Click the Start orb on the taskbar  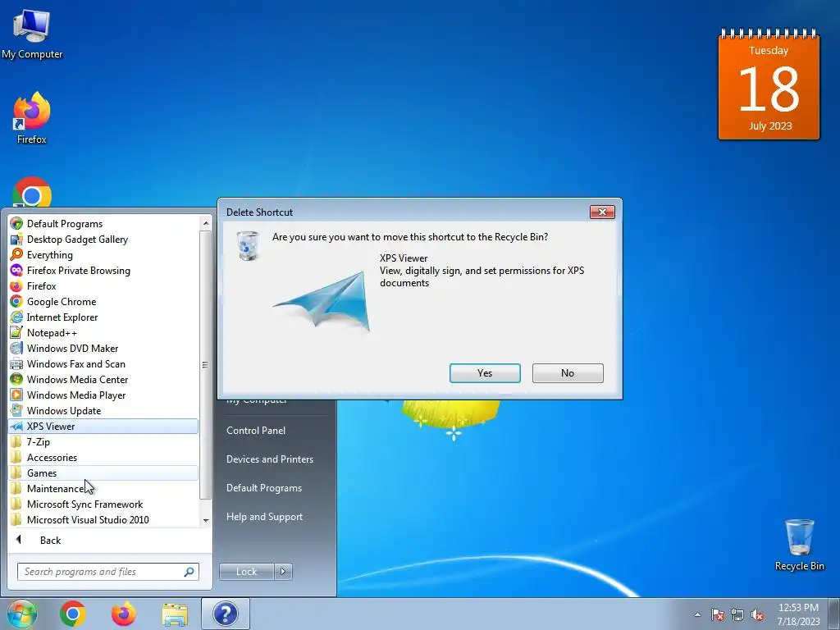[x=22, y=614]
